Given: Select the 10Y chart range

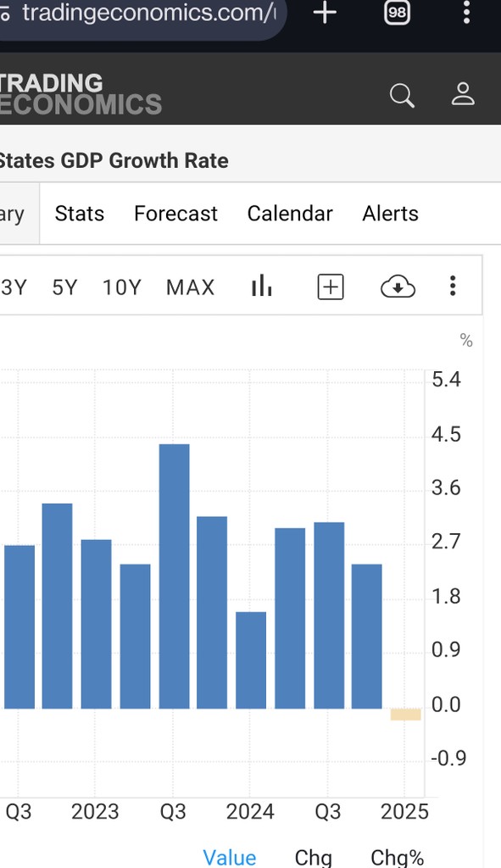Looking at the screenshot, I should point(122,287).
